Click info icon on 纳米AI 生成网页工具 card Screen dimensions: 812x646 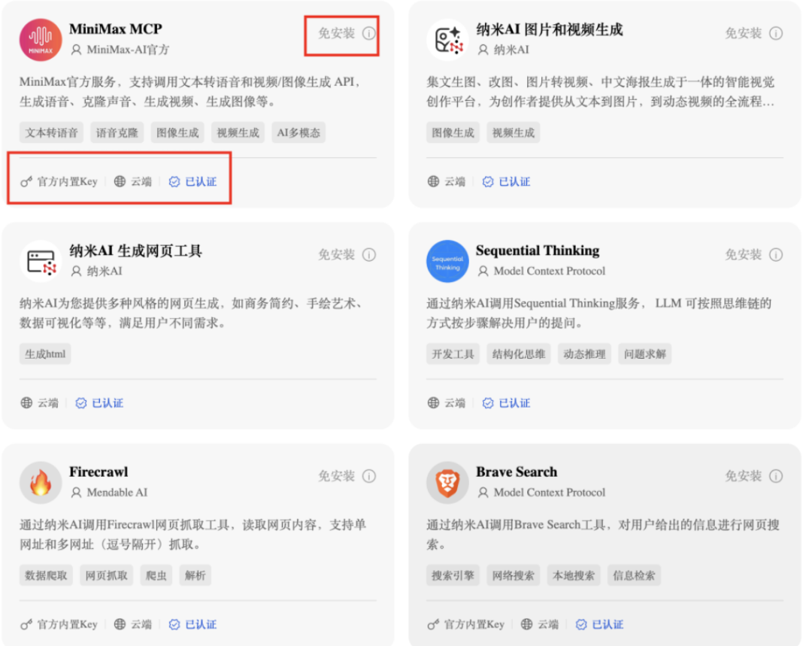coord(368,255)
